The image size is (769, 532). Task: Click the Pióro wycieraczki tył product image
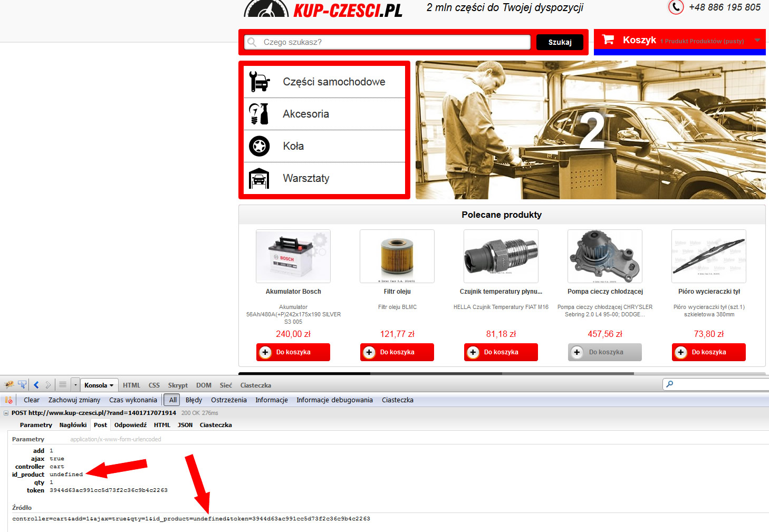[709, 256]
